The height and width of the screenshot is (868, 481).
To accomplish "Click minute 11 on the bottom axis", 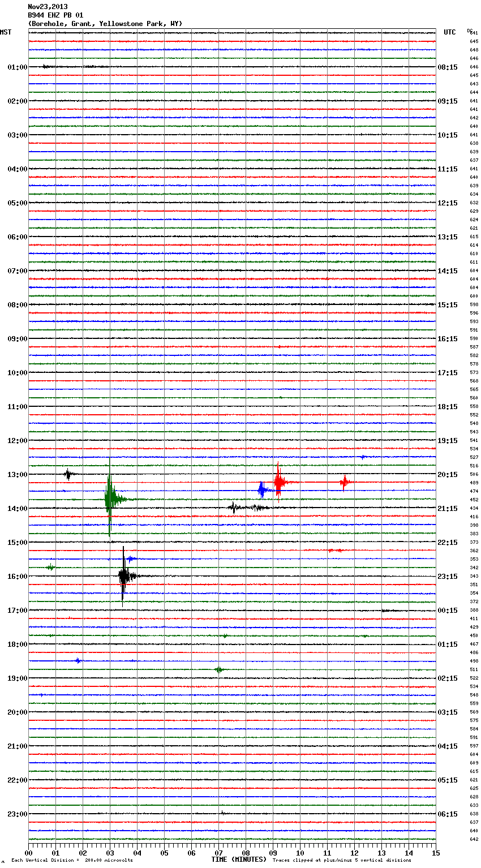I will coord(327,853).
